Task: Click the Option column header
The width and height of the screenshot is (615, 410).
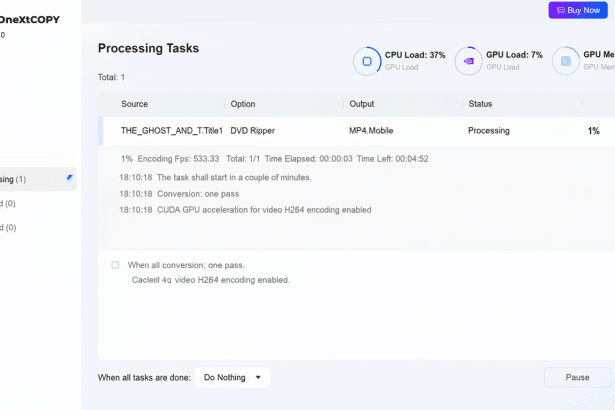Action: 243,104
